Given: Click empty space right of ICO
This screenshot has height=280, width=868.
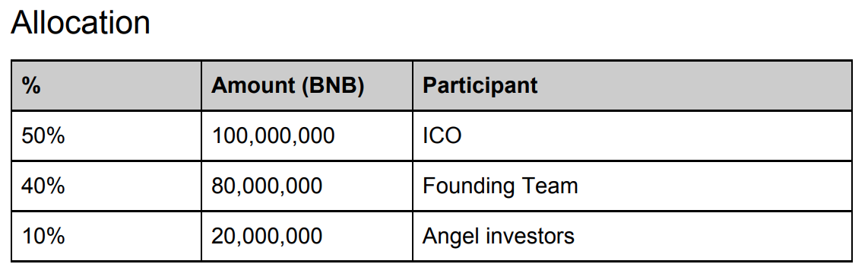Looking at the screenshot, I should pyautogui.click(x=656, y=136).
